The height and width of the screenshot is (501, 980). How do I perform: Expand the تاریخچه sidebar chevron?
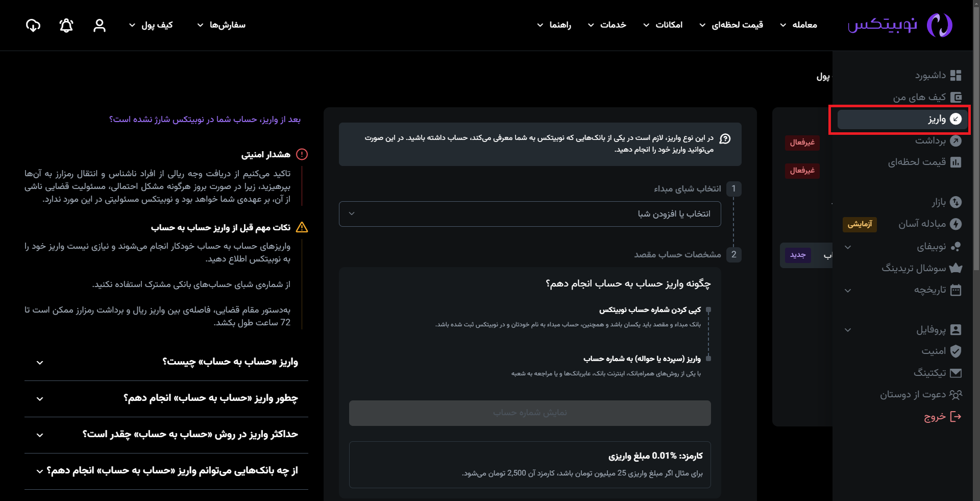(848, 291)
